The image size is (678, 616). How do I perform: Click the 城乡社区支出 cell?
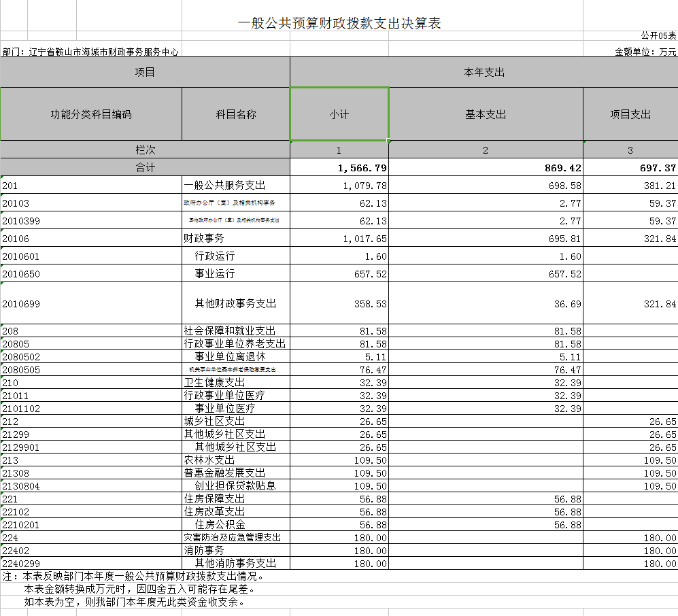pyautogui.click(x=236, y=422)
